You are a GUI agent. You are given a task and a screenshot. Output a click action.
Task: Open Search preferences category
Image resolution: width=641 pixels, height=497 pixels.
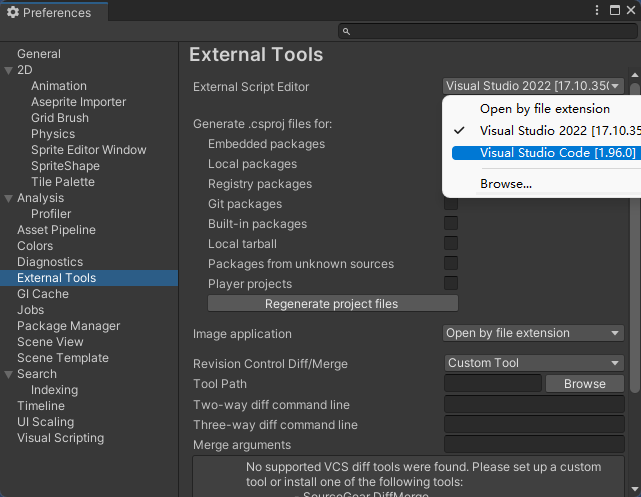tap(37, 374)
